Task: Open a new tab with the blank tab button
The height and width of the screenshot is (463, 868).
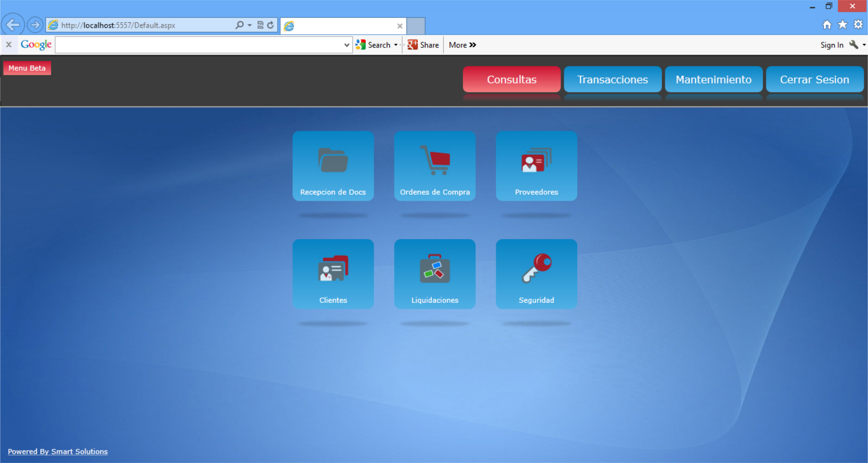Action: (x=416, y=26)
